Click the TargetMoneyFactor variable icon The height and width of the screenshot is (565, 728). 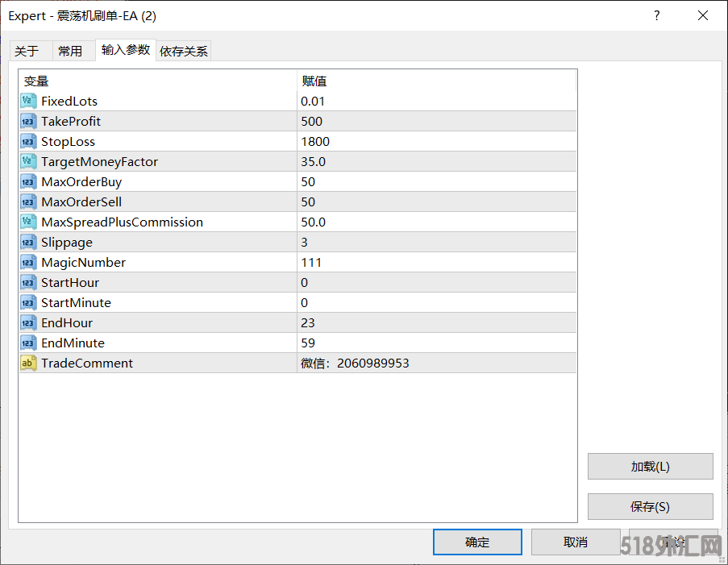point(28,161)
